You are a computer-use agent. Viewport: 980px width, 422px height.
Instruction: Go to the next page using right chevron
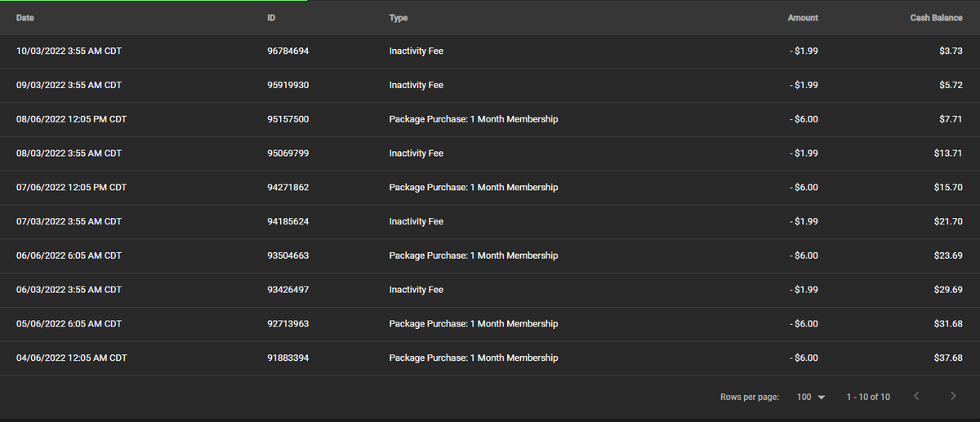click(x=953, y=397)
